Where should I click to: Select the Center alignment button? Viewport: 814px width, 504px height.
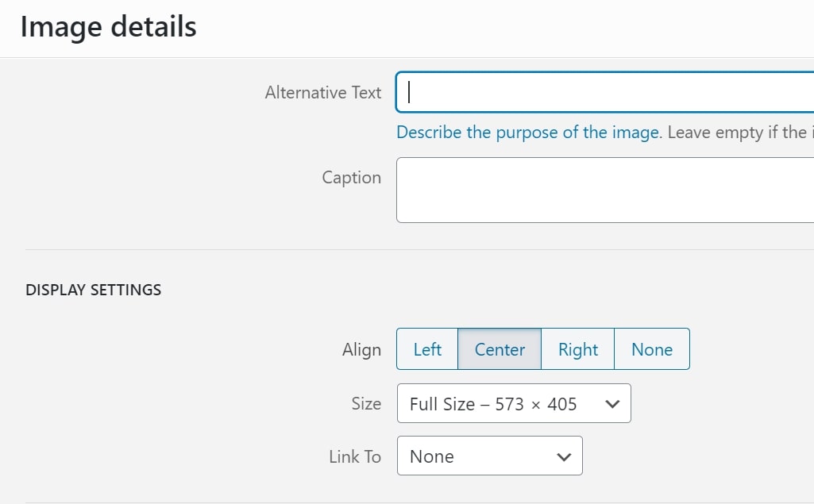[x=500, y=349]
